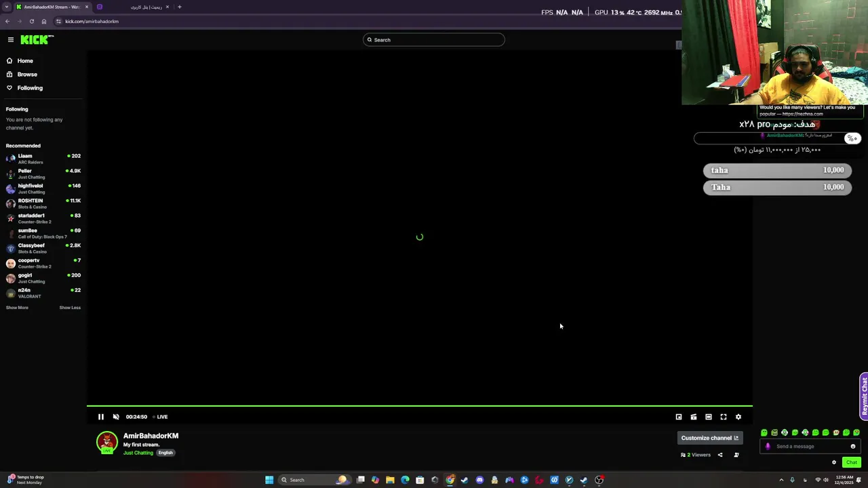Viewport: 868px width, 488px height.
Task: Open File Explorer from taskbar
Action: 390,480
